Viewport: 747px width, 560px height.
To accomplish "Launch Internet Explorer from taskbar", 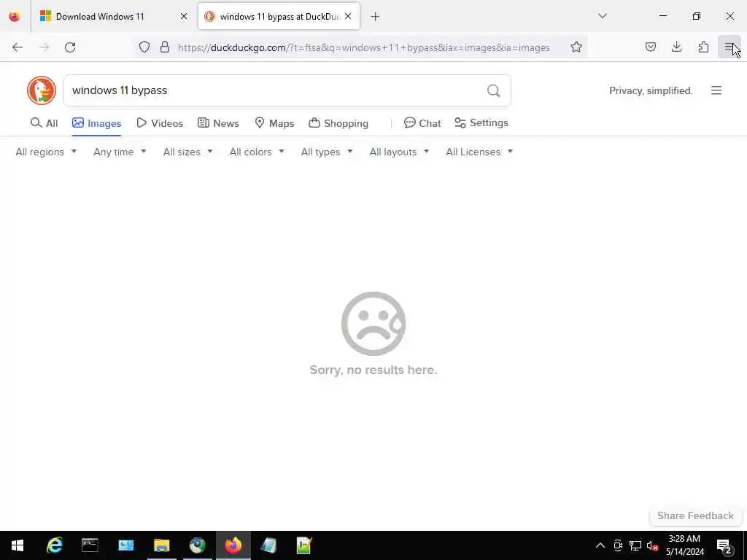I will (54, 545).
